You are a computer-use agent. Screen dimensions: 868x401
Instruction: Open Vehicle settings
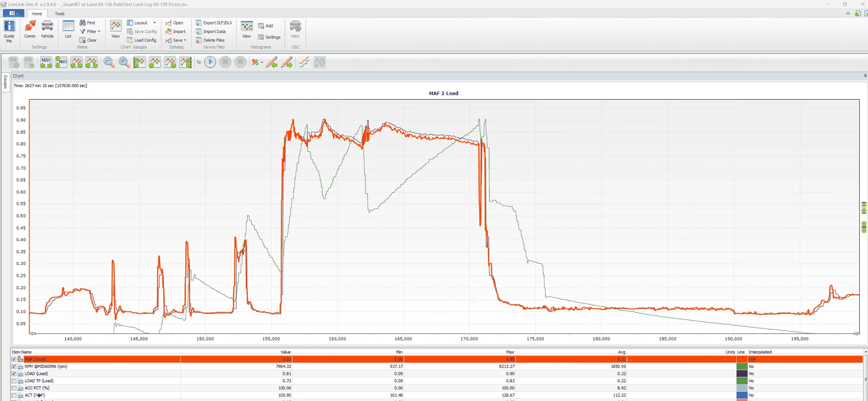click(x=47, y=30)
